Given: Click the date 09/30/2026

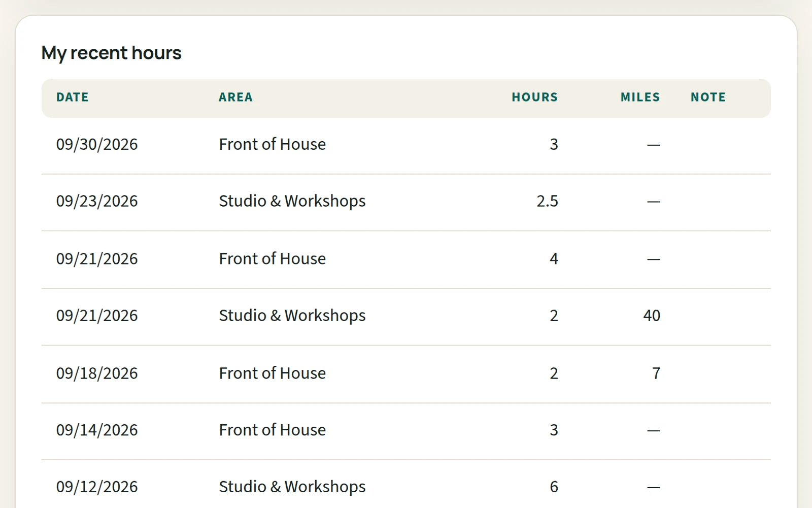Looking at the screenshot, I should click(97, 144).
